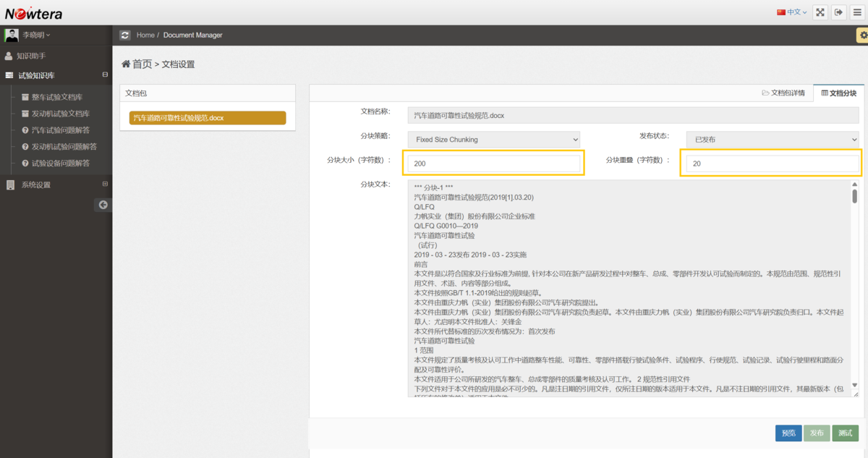
Task: Open the hamburger menu icon
Action: [x=857, y=12]
